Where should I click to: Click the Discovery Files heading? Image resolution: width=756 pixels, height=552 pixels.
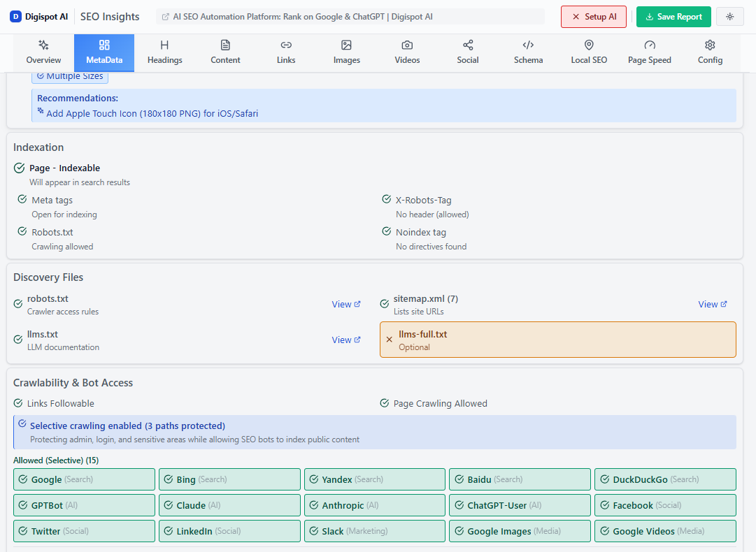(x=48, y=277)
